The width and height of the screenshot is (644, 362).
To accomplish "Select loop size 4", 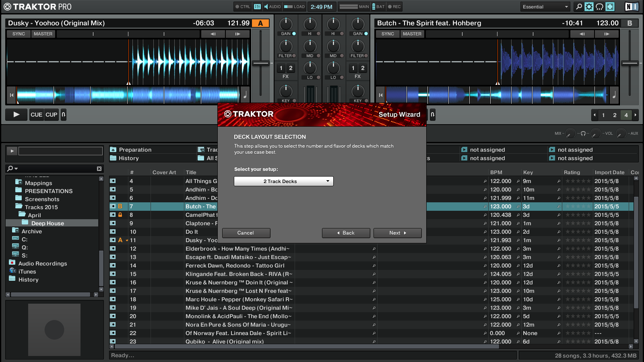I will [x=626, y=115].
